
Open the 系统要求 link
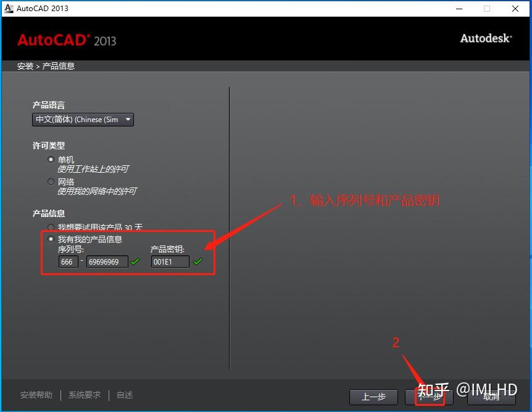(x=84, y=395)
